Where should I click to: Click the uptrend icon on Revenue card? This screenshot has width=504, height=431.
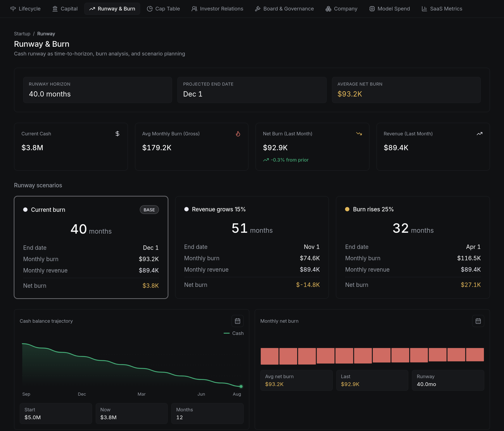[479, 134]
